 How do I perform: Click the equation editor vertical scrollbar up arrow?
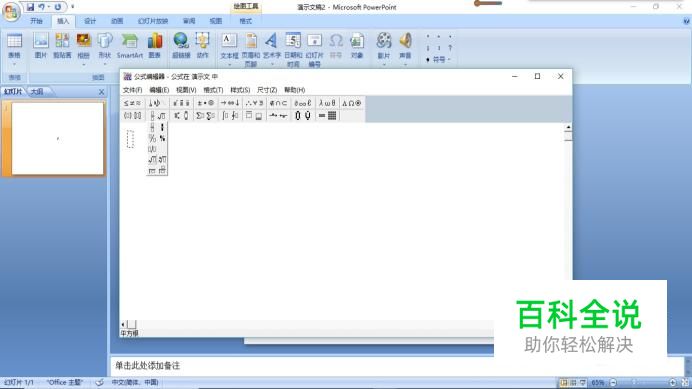click(x=568, y=128)
